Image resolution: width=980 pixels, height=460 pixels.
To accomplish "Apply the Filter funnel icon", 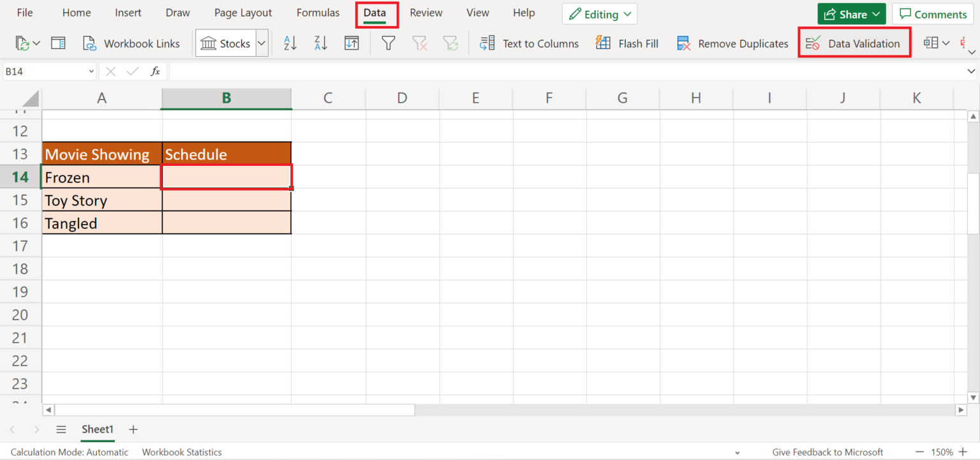I will [x=388, y=43].
